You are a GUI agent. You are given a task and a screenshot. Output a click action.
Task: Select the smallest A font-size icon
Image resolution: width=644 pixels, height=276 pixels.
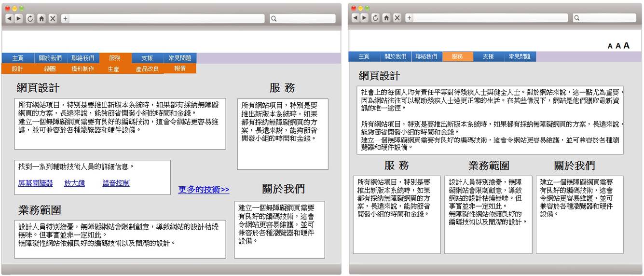click(x=610, y=46)
